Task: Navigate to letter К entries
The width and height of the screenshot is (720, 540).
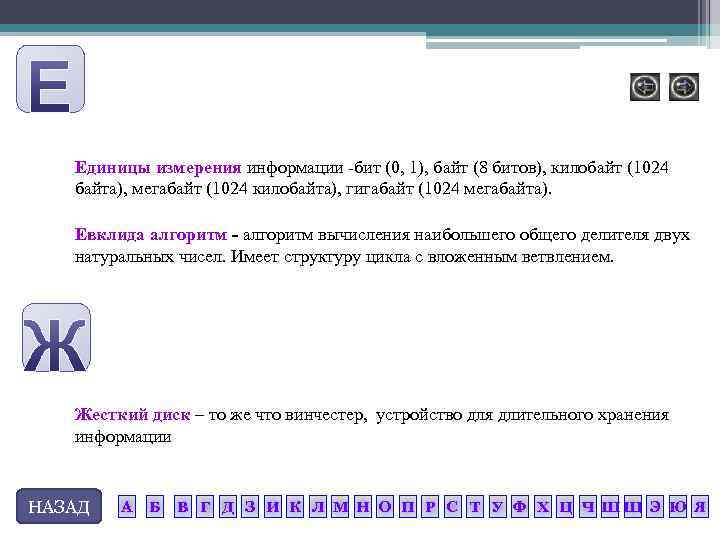Action: (x=295, y=506)
